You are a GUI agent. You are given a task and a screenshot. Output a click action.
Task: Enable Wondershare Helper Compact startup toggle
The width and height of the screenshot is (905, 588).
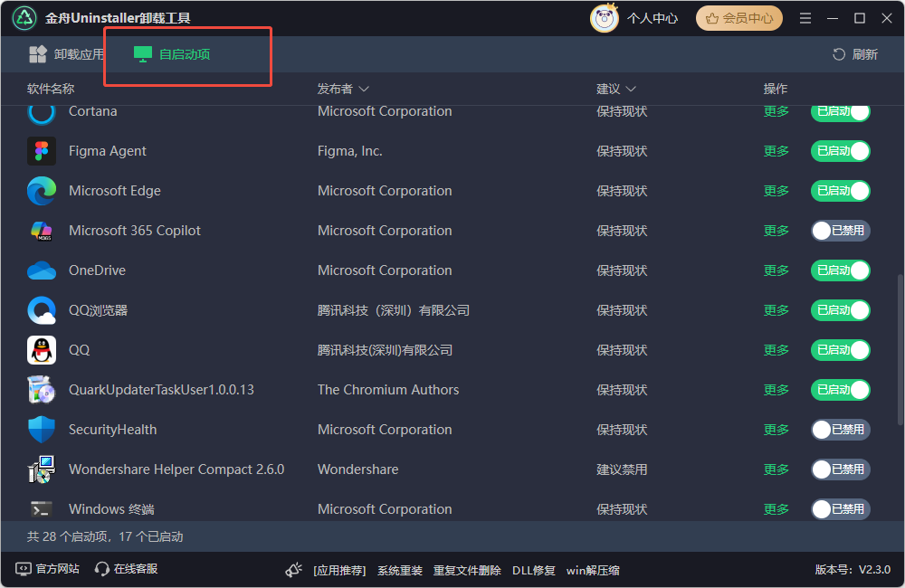point(841,469)
